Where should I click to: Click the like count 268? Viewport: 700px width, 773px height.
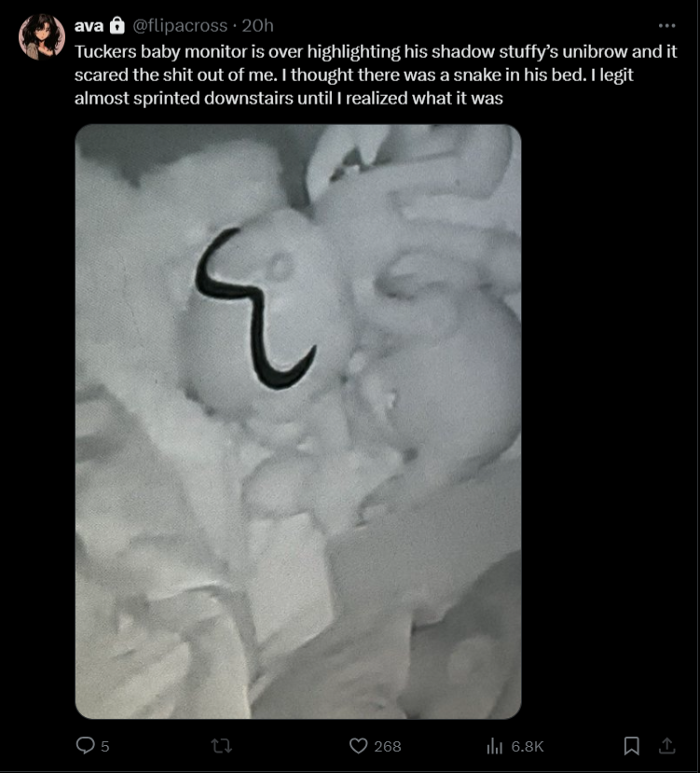click(x=388, y=746)
